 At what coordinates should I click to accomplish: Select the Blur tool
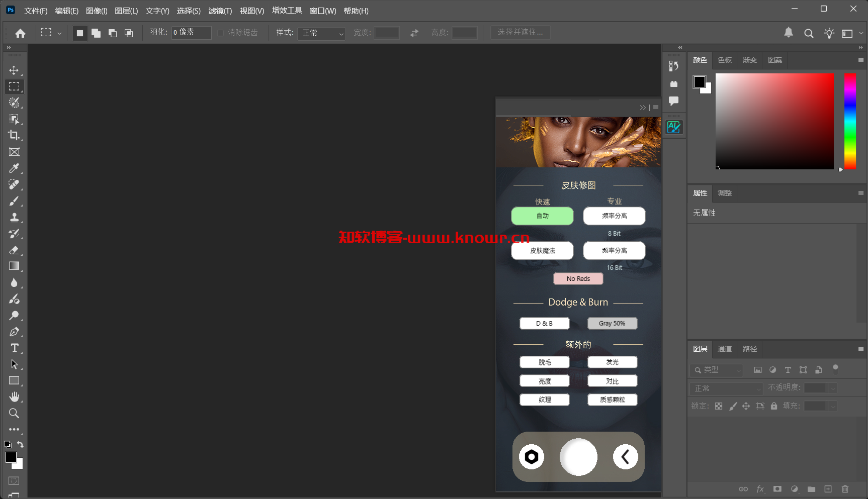(x=14, y=282)
